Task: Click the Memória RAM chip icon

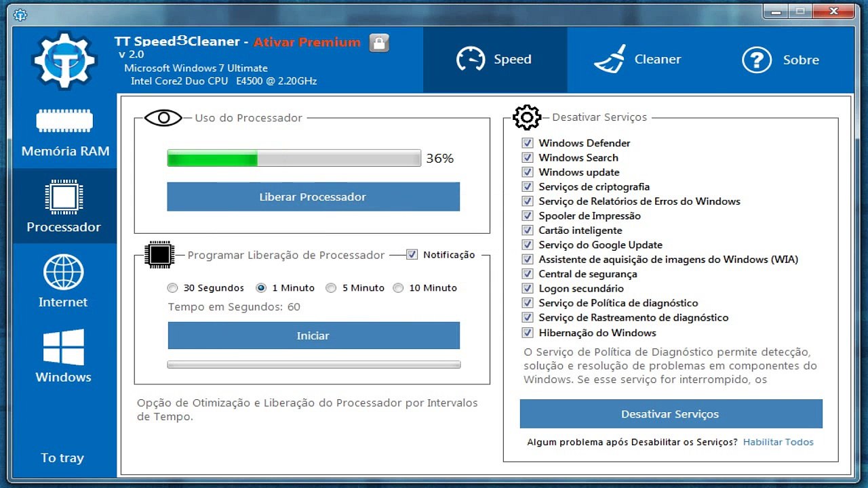Action: (x=64, y=121)
